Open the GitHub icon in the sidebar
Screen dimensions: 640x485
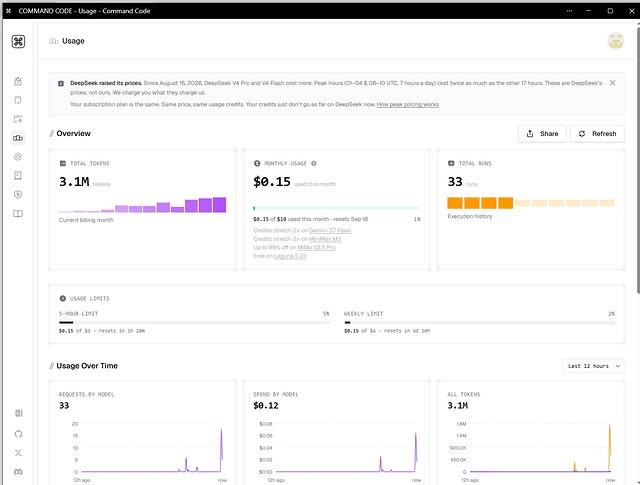pos(18,434)
